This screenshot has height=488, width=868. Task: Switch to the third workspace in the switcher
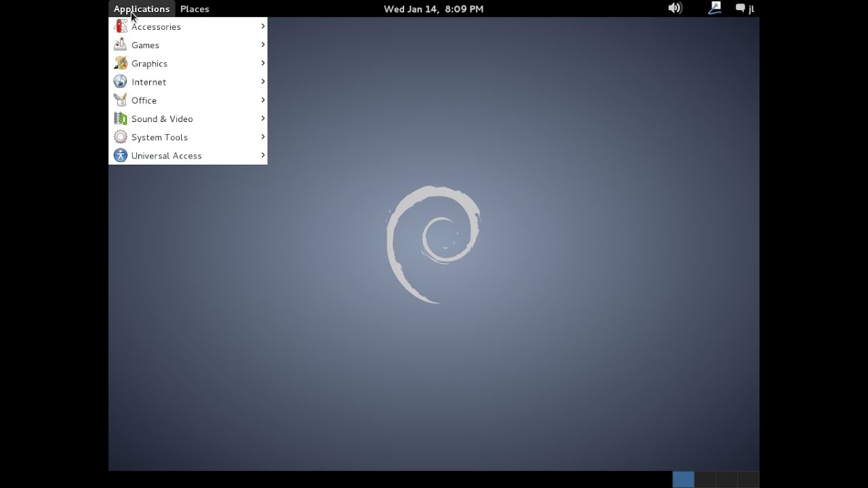point(726,479)
